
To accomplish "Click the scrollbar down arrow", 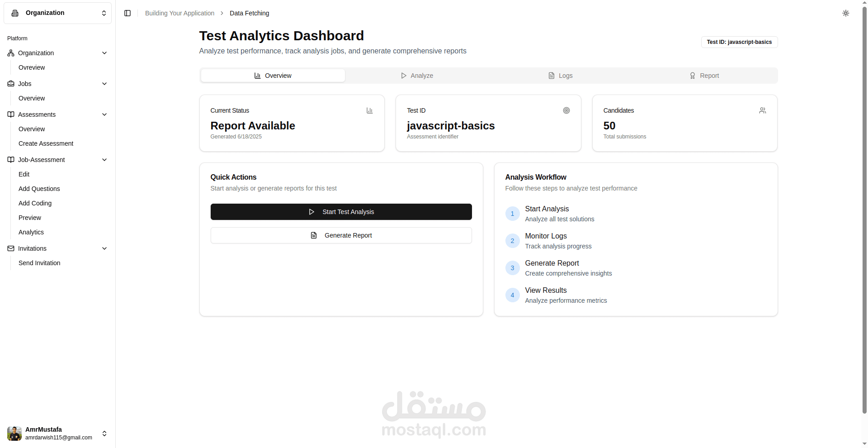I will [x=864, y=444].
